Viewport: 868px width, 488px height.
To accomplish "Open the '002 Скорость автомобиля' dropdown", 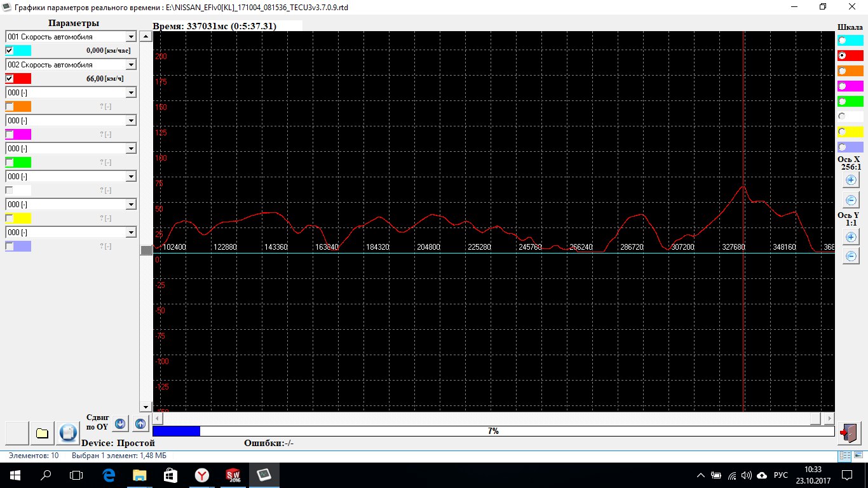I will (131, 65).
